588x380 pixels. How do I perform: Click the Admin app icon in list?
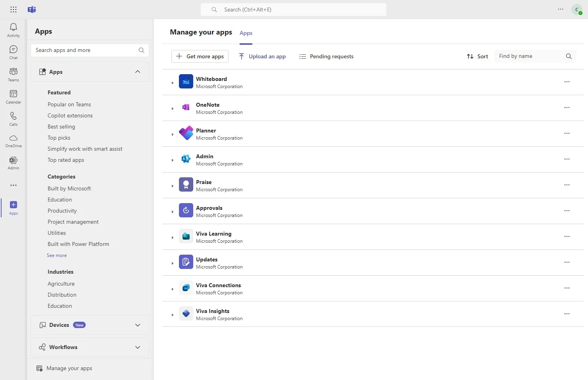tap(186, 159)
